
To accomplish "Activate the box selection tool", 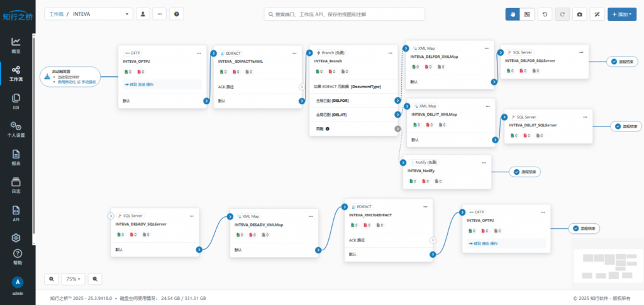I will 527,14.
